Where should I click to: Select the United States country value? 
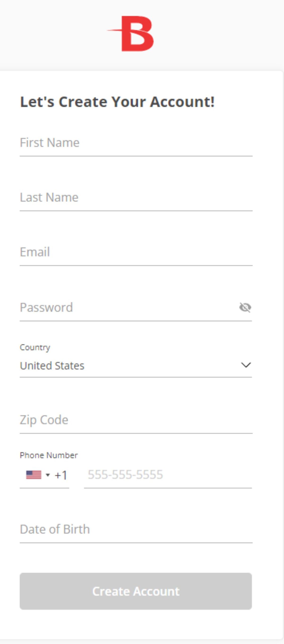[x=52, y=366]
